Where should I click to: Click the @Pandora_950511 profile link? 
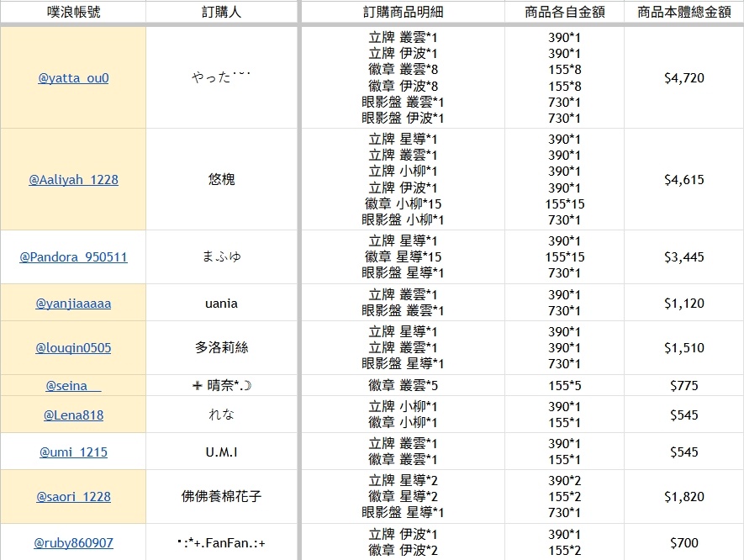pos(73,257)
